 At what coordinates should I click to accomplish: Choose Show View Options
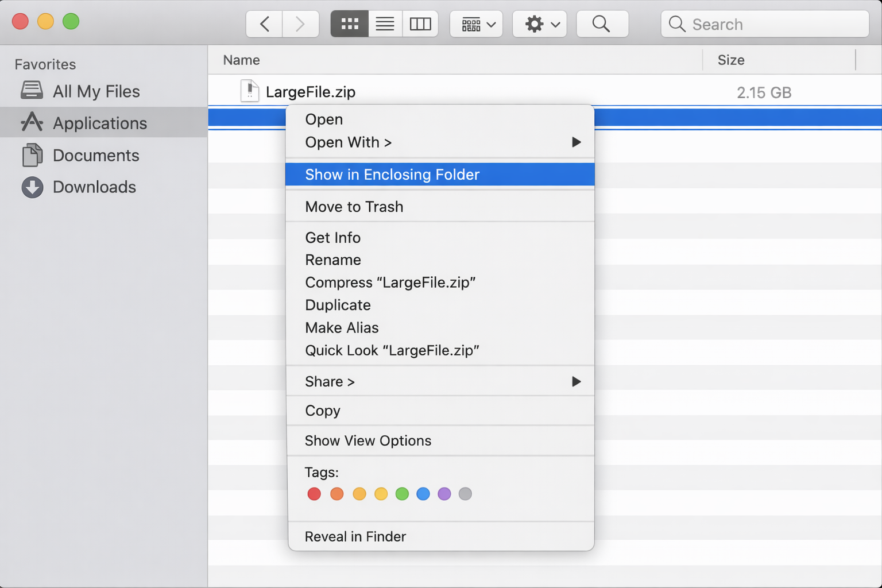tap(440, 441)
